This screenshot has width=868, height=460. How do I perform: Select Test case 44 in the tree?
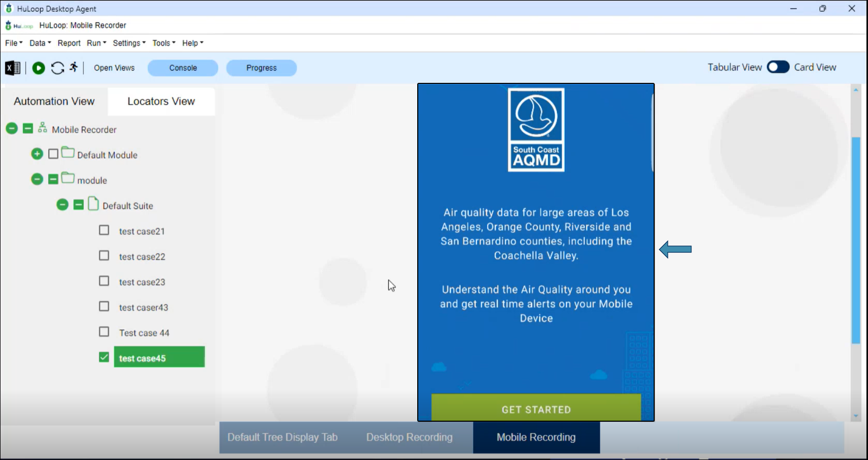click(144, 333)
